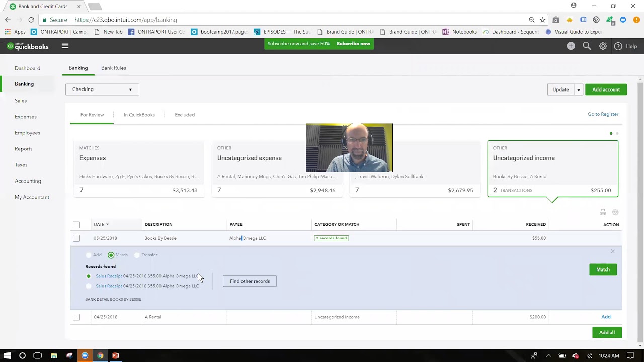The width and height of the screenshot is (644, 362).
Task: Select the Transfer radio option
Action: pos(137,255)
